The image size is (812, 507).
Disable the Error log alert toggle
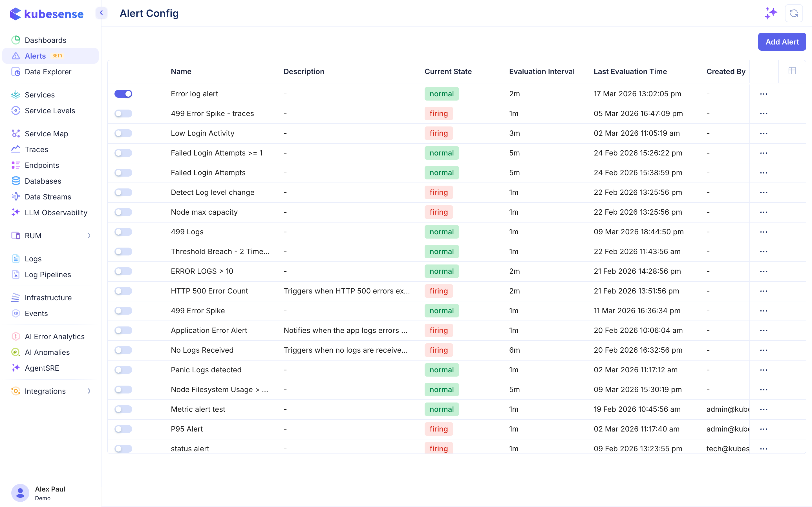coord(123,94)
